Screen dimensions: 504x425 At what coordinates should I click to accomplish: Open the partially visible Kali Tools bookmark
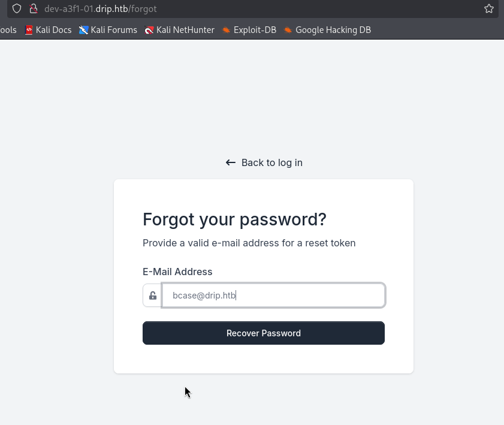click(8, 30)
